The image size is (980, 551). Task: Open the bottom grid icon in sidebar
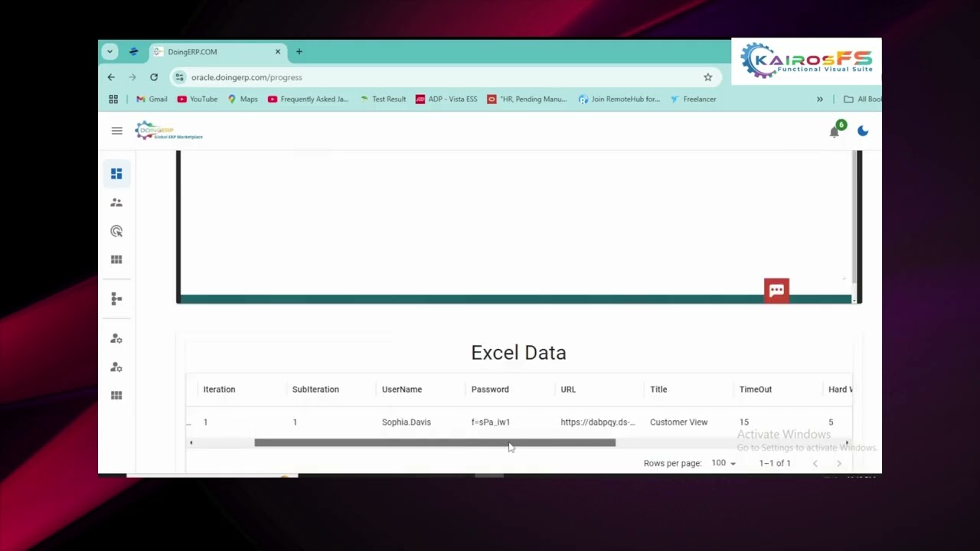[x=116, y=396]
